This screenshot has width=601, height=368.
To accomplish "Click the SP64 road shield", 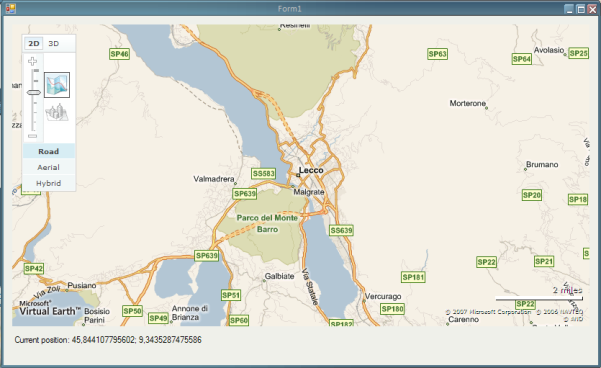I will point(522,59).
